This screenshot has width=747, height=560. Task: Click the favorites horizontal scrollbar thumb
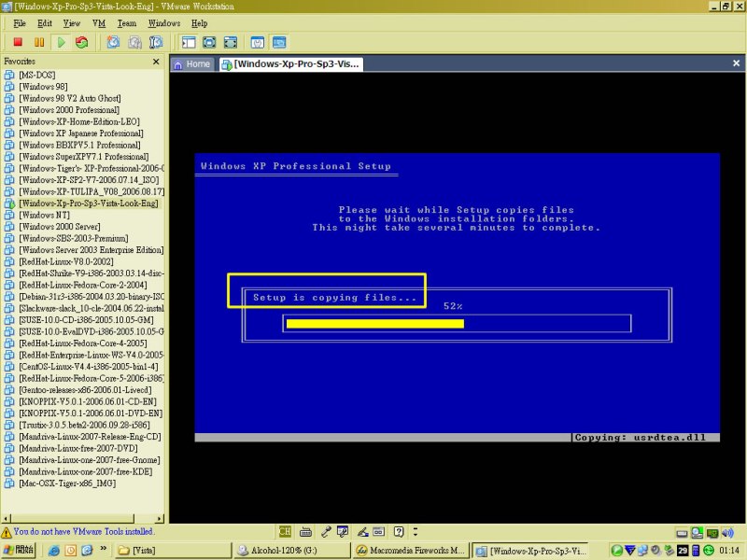(73, 519)
